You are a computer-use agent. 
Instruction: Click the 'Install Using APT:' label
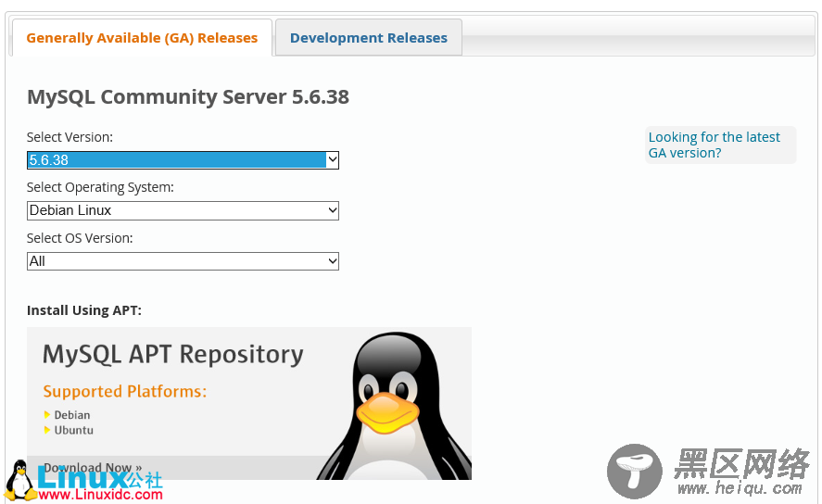pos(84,310)
